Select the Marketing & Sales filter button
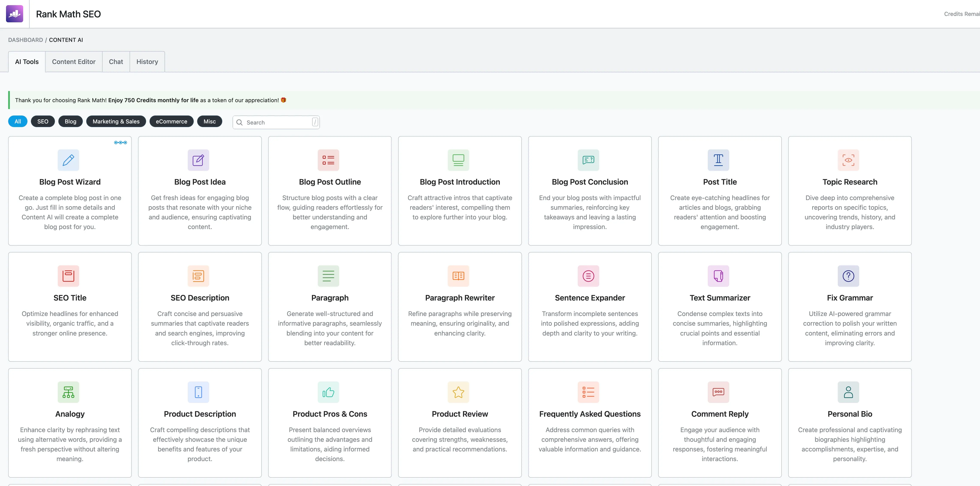This screenshot has width=980, height=486. [x=116, y=121]
